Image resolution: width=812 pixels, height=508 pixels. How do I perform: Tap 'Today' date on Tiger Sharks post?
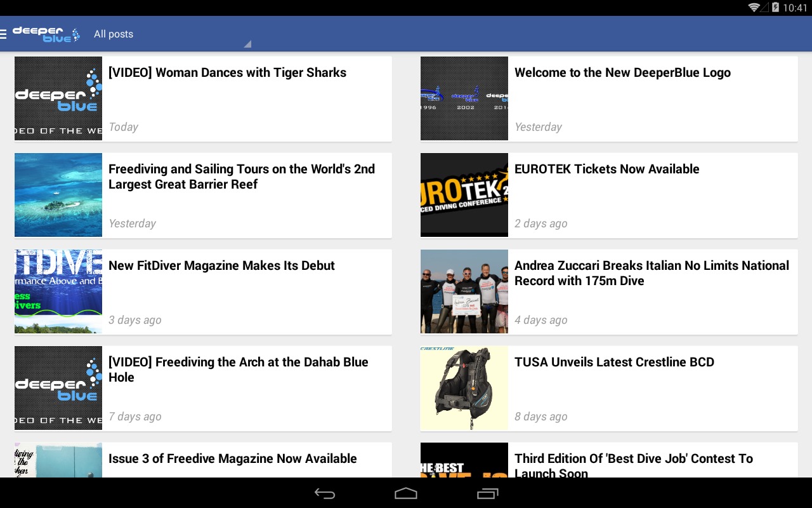point(123,127)
